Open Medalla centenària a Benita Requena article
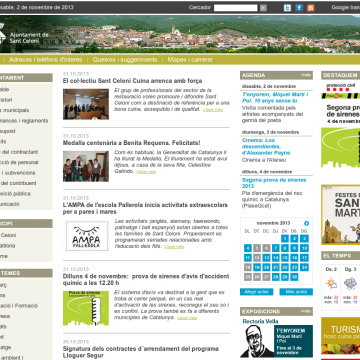Image resolution: width=360 pixels, height=360 pixels. click(x=132, y=143)
